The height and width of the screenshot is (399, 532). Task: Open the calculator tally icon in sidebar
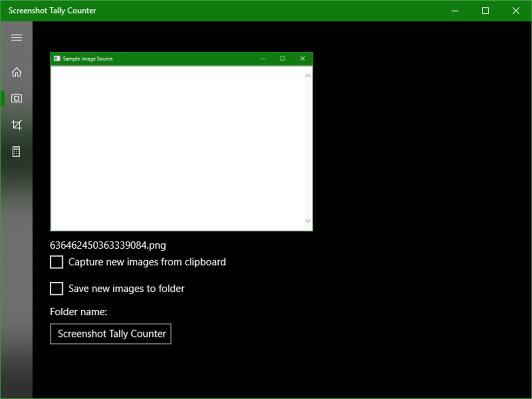click(16, 151)
